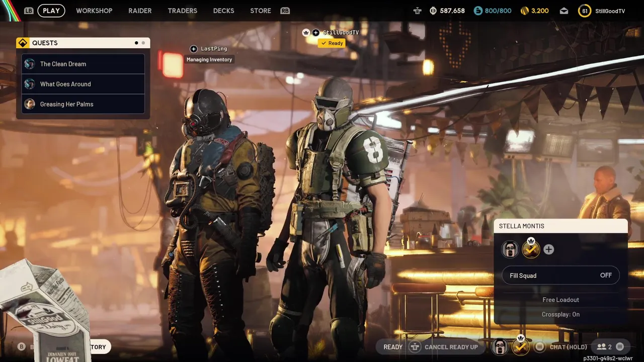644x362 pixels.
Task: Click What Goes Around quest giver icon
Action: point(30,84)
